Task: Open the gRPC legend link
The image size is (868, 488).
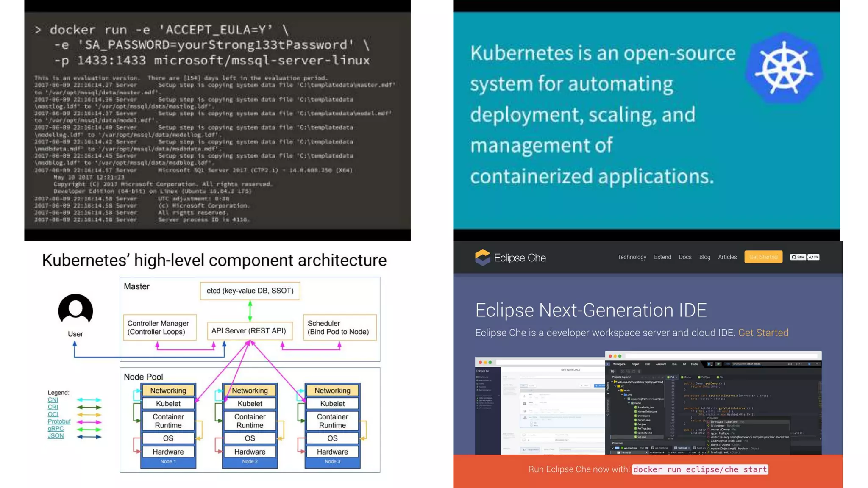Action: pos(56,429)
